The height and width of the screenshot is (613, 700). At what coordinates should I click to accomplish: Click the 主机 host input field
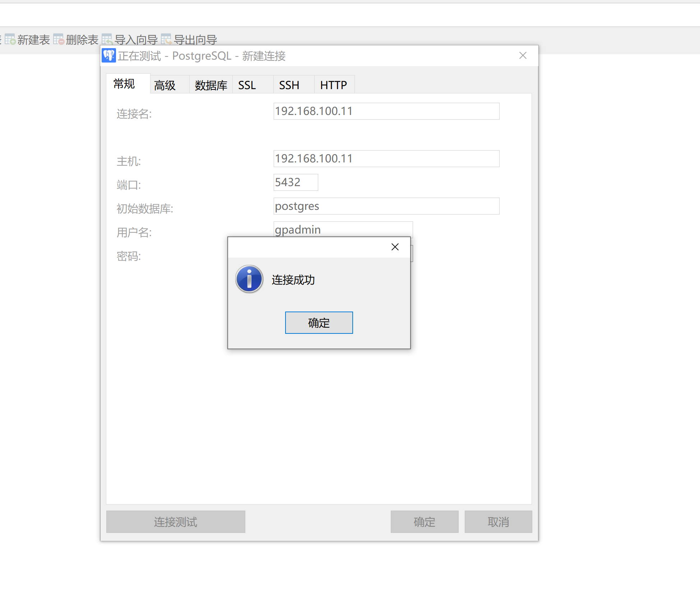coord(386,159)
